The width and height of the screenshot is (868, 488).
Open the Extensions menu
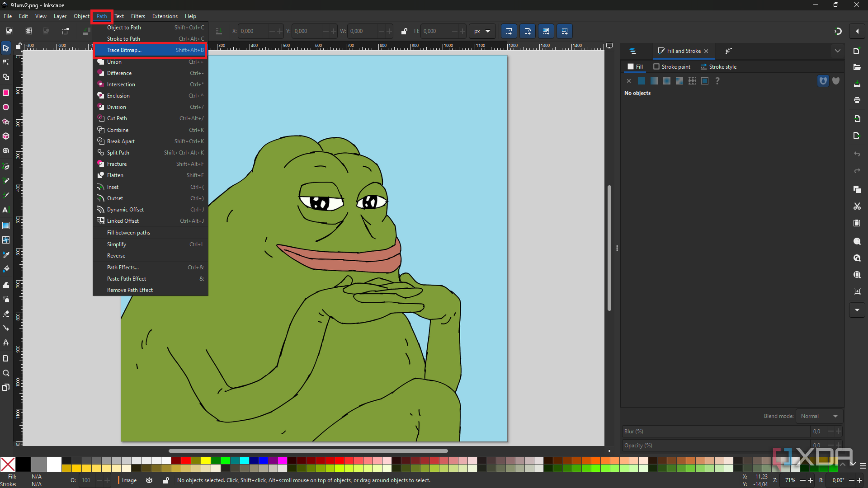[x=165, y=16]
